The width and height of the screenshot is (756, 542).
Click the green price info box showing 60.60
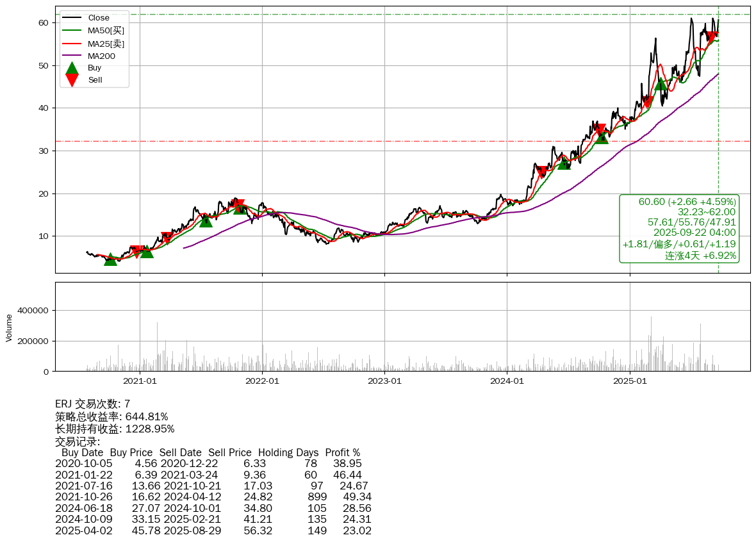(x=679, y=229)
